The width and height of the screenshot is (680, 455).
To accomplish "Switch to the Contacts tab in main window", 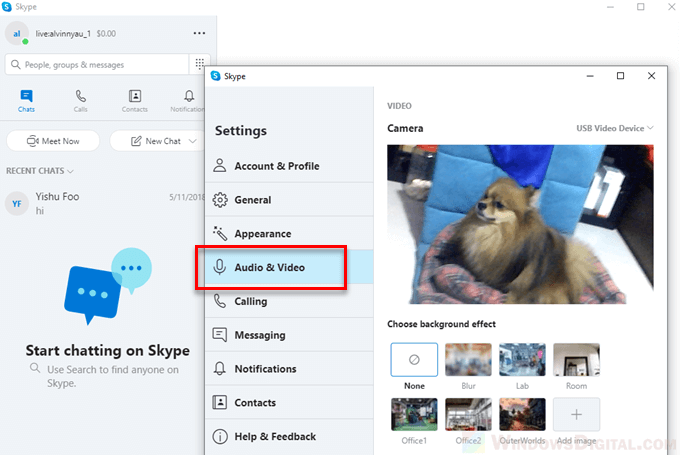I will [x=134, y=101].
